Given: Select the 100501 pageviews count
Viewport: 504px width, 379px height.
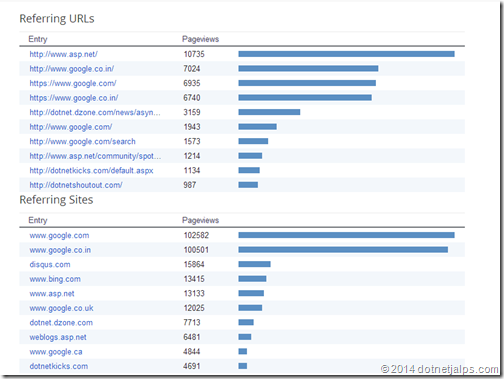Looking at the screenshot, I should point(196,250).
